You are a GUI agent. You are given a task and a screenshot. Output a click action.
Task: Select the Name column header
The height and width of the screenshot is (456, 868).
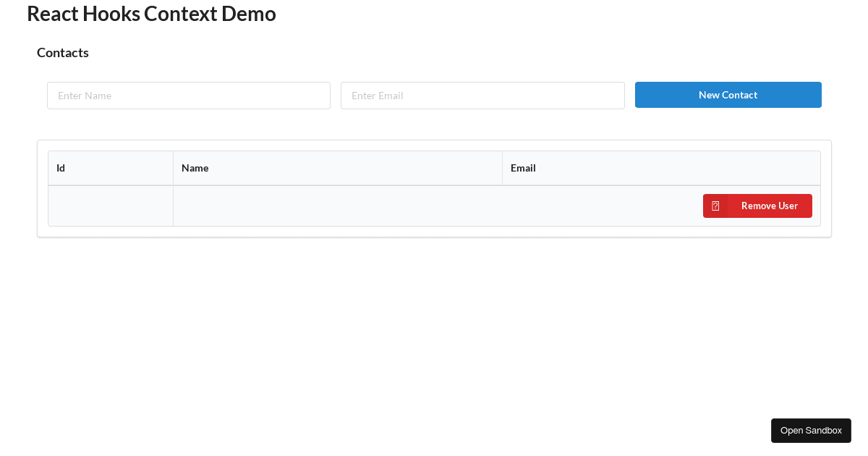[195, 168]
